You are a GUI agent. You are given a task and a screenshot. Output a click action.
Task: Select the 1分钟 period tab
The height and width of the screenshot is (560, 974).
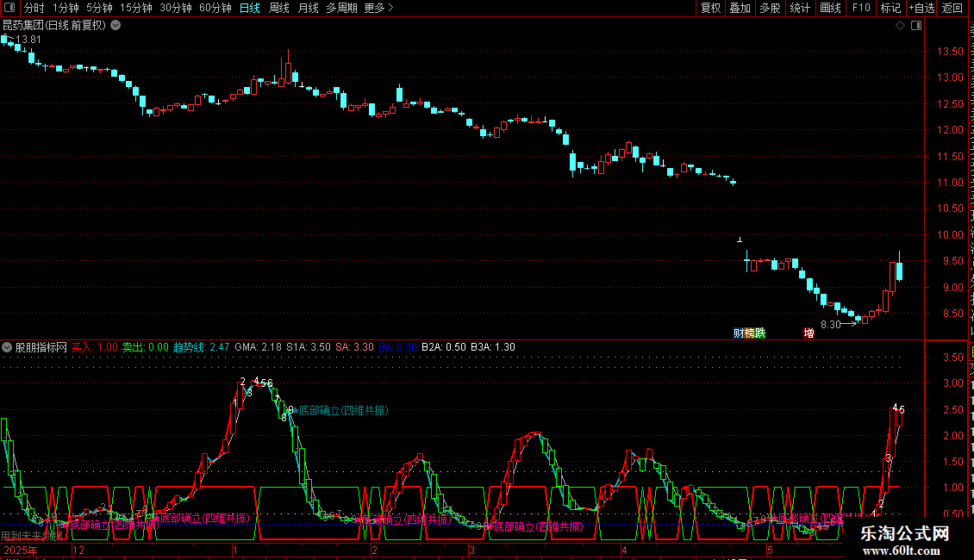[66, 8]
